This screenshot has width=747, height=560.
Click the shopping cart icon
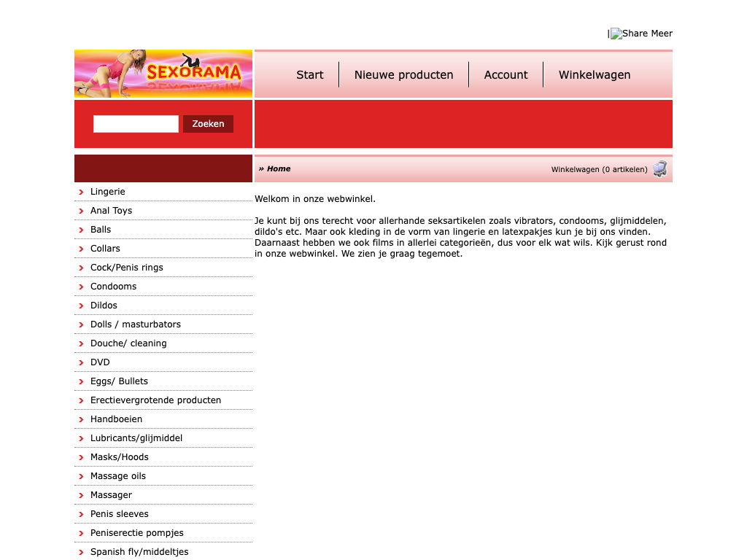tap(659, 169)
